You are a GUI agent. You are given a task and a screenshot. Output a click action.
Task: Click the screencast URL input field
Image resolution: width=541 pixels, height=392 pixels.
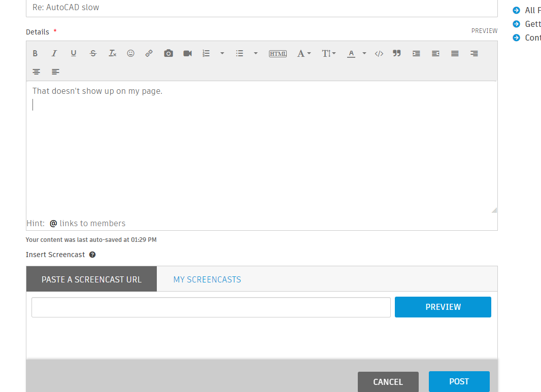(211, 307)
